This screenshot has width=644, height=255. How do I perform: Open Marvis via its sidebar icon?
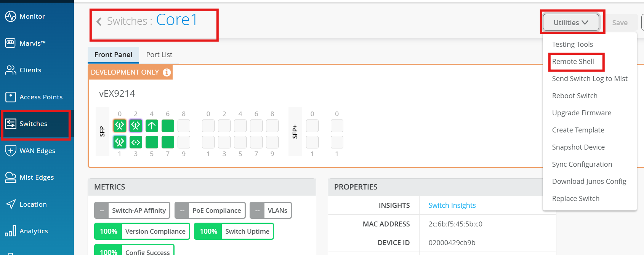tap(10, 43)
